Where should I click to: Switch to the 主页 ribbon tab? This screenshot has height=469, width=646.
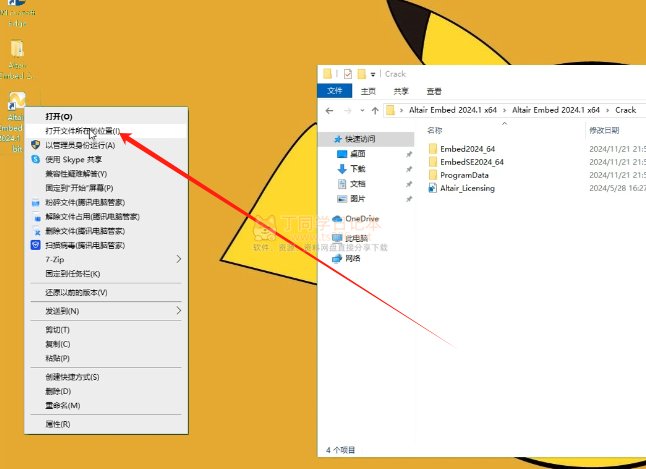[368, 91]
